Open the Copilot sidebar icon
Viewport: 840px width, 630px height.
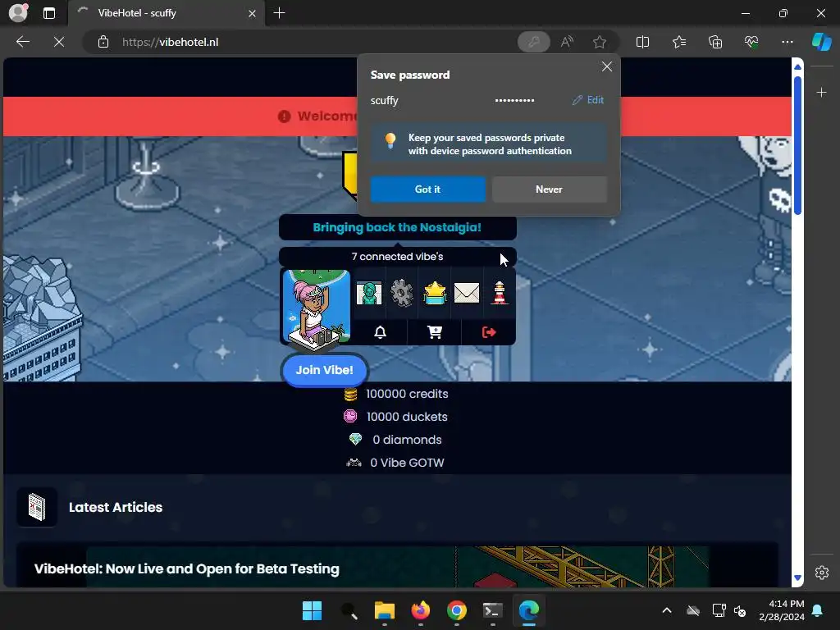click(x=822, y=42)
